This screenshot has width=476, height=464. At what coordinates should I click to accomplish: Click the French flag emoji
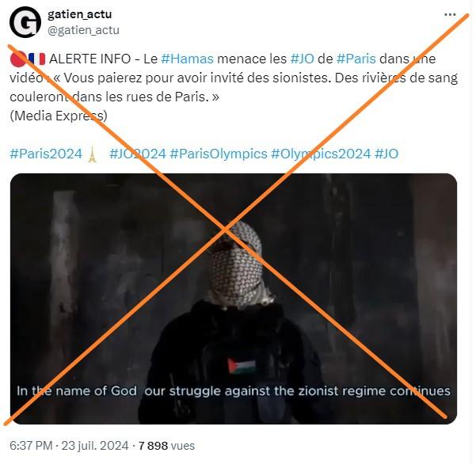(x=36, y=59)
